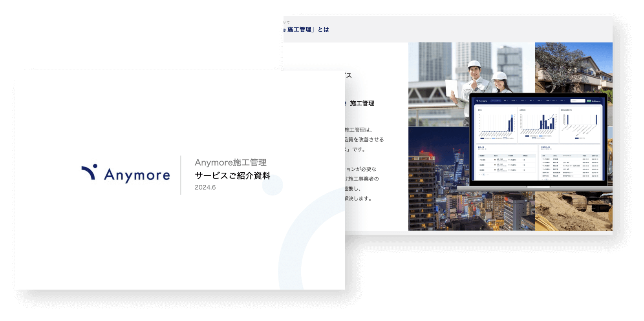Image resolution: width=644 pixels, height=321 pixels.
Task: Click the search field in laptop dashboard header
Action: point(578,101)
